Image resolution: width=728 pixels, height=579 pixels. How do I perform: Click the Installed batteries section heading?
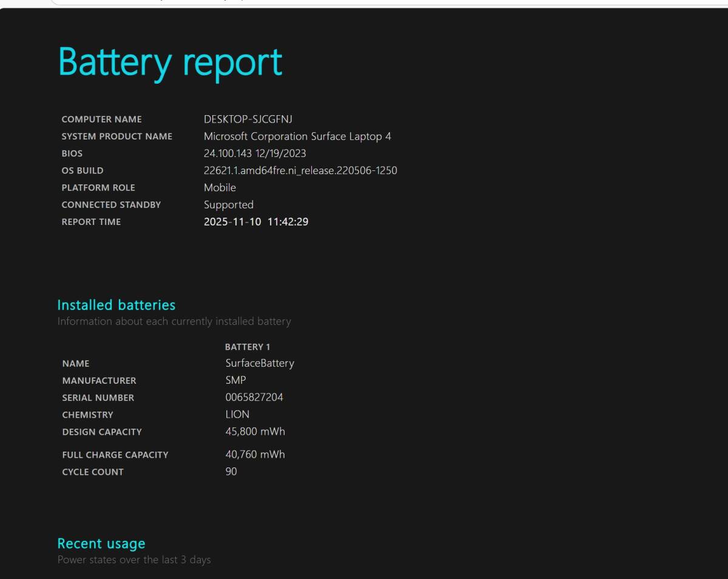[116, 305]
